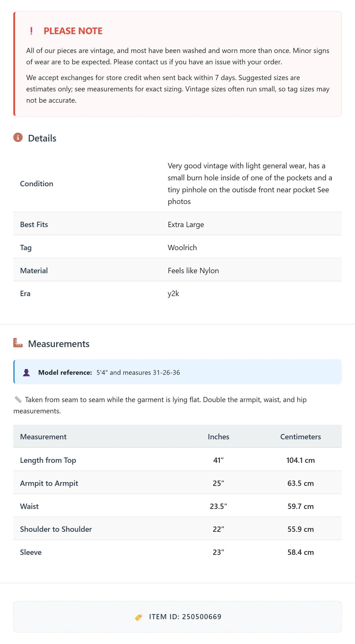Click the Feels like Nylon material value

coord(193,271)
